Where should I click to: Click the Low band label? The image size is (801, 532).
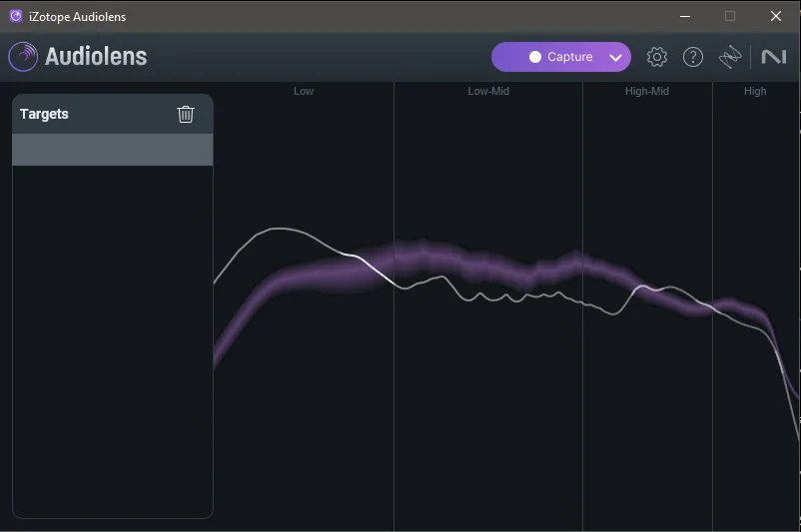(x=304, y=91)
